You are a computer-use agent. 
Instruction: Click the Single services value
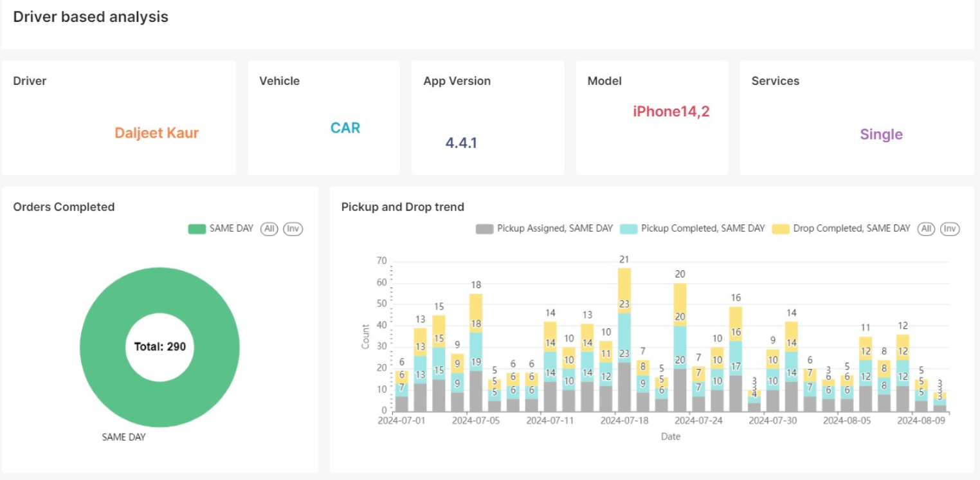coord(881,134)
